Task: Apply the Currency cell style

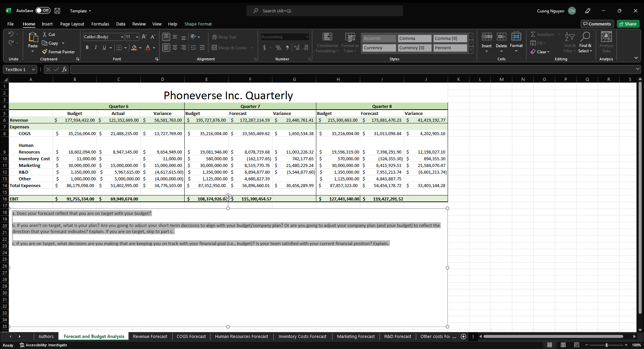Action: coord(379,48)
